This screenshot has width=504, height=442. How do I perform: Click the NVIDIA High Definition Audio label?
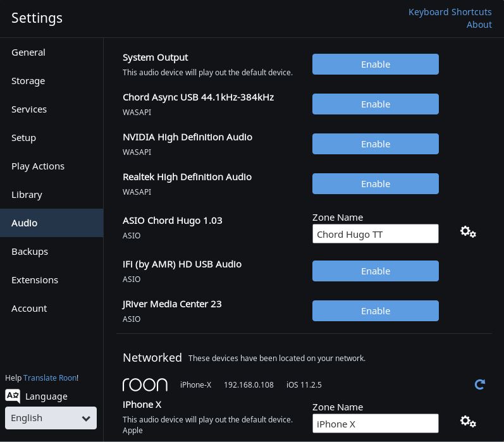tap(187, 137)
